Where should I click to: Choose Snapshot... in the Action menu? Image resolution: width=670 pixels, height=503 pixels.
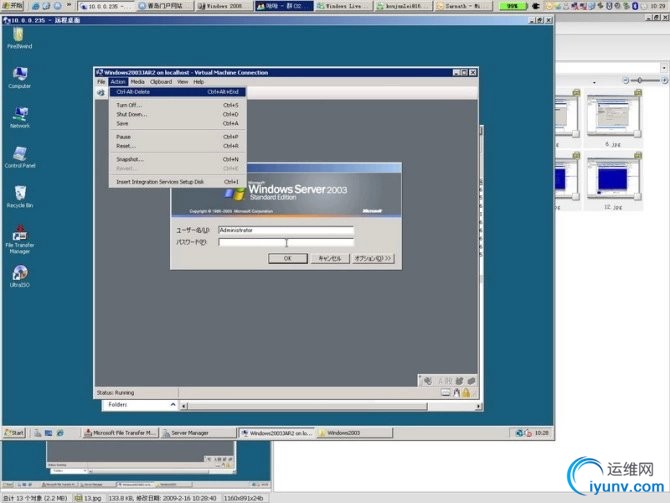(x=177, y=159)
